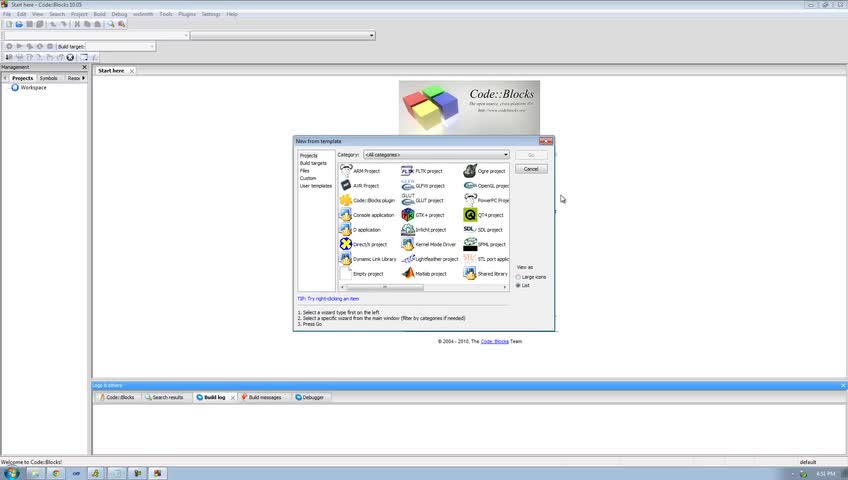Viewport: 848px width, 480px height.
Task: Open the Category all-categories dropdown
Action: pos(436,155)
